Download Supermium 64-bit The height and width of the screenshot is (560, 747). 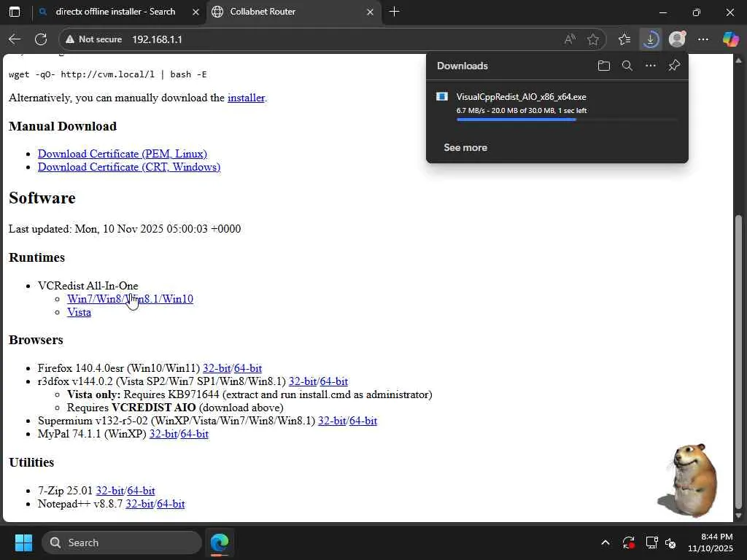pos(363,421)
